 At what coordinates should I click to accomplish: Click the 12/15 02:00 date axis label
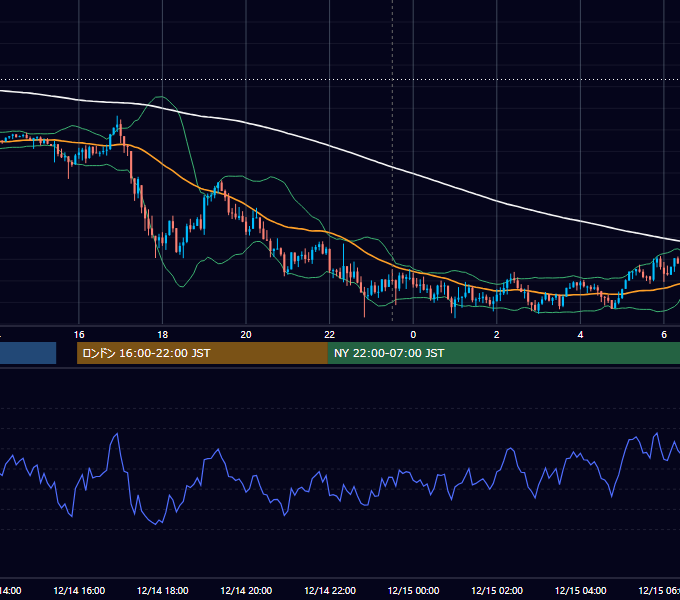497,590
